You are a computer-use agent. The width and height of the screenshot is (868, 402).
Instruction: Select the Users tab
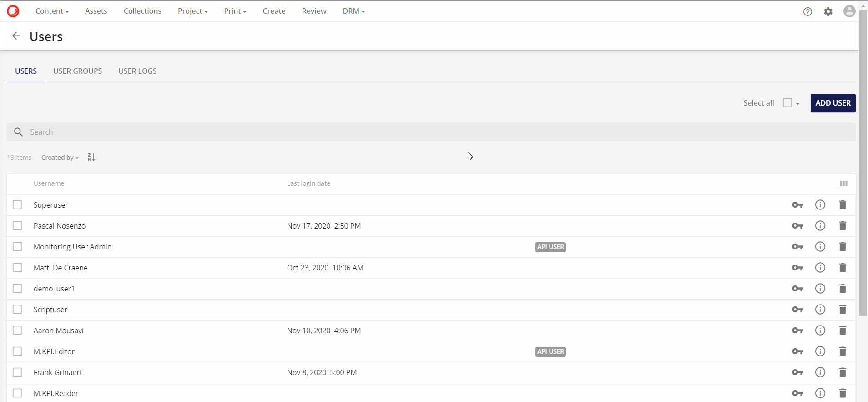(26, 71)
